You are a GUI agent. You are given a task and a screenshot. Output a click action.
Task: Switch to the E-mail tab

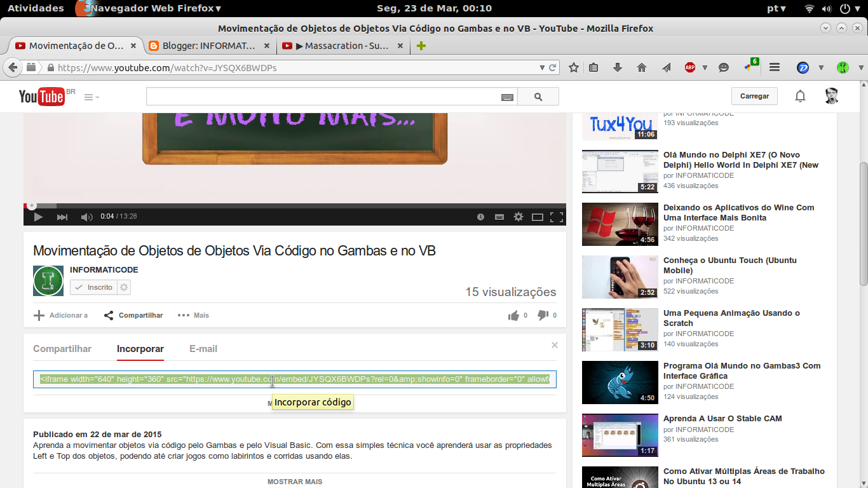pyautogui.click(x=203, y=349)
